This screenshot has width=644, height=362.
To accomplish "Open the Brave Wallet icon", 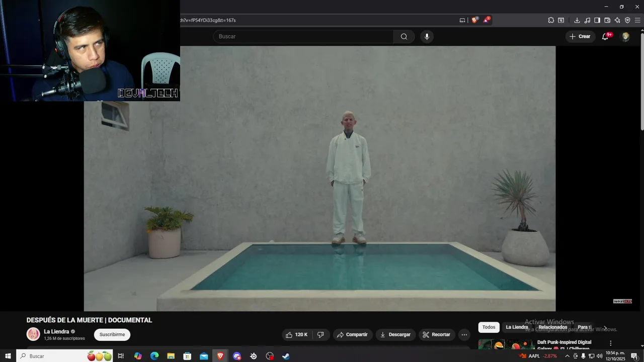I will coord(607,20).
